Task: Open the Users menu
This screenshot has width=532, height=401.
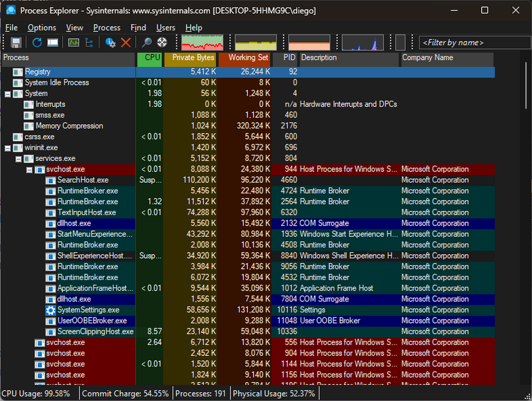Action: coord(166,28)
